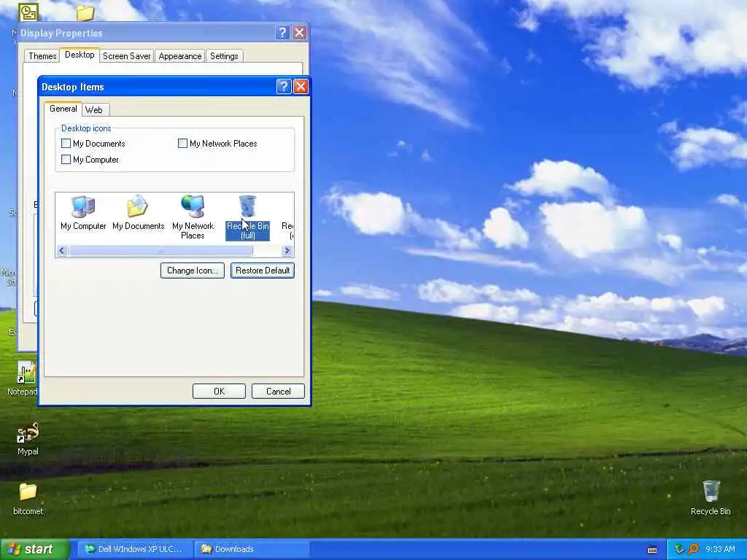Click the Restore Default button
Image resolution: width=747 pixels, height=560 pixels.
click(263, 271)
